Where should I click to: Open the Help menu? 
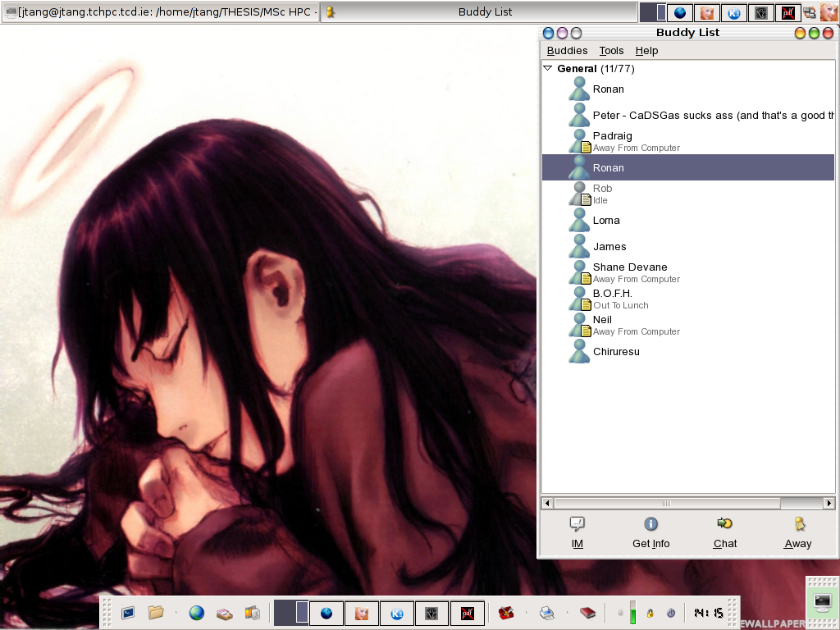[x=646, y=51]
